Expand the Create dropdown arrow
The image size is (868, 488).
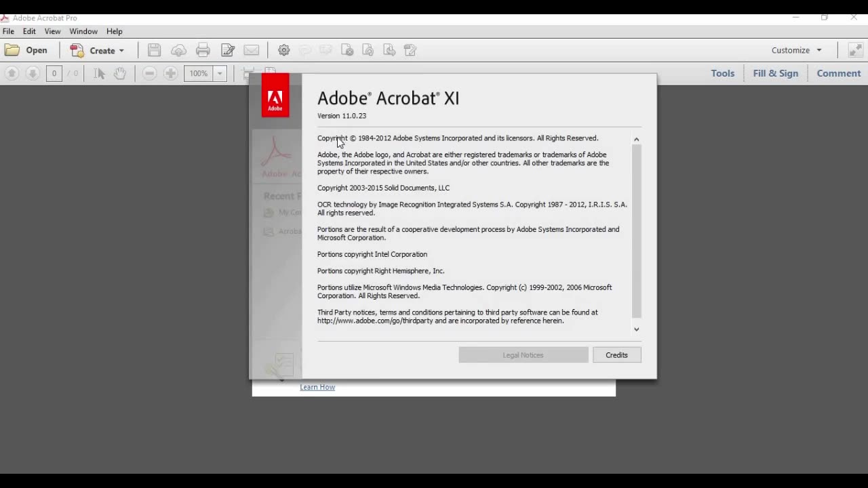(x=122, y=51)
